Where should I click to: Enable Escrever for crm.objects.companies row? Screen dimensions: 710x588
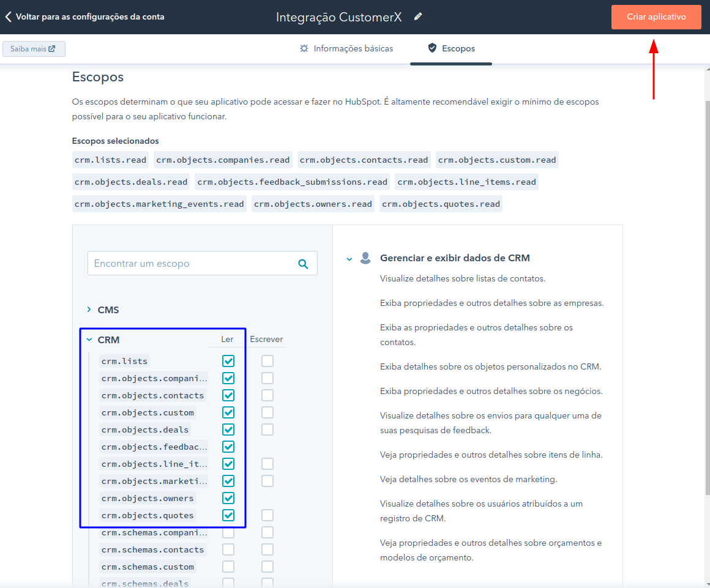click(267, 378)
